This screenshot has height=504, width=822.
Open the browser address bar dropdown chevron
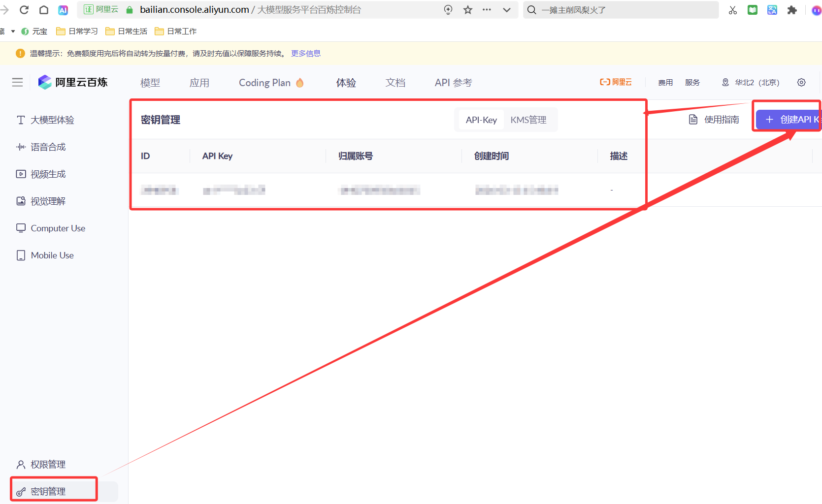507,9
